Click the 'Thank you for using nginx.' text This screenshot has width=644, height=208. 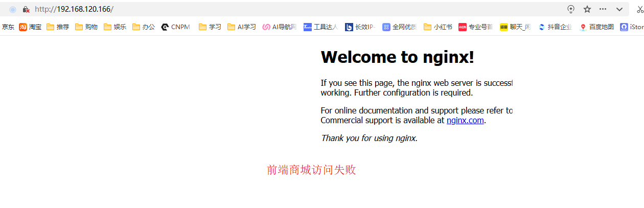tap(369, 138)
